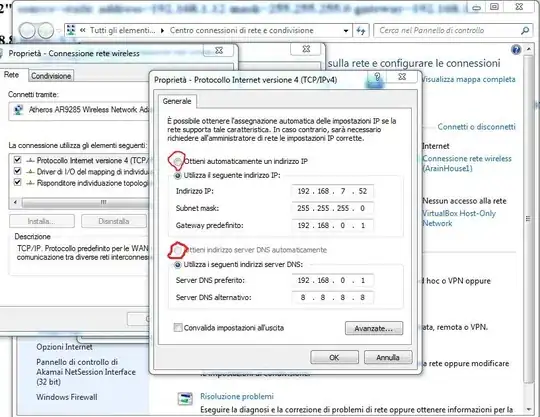540x417 pixels.
Task: Open Akamai NetSession Interface control panel link
Action: click(x=86, y=372)
